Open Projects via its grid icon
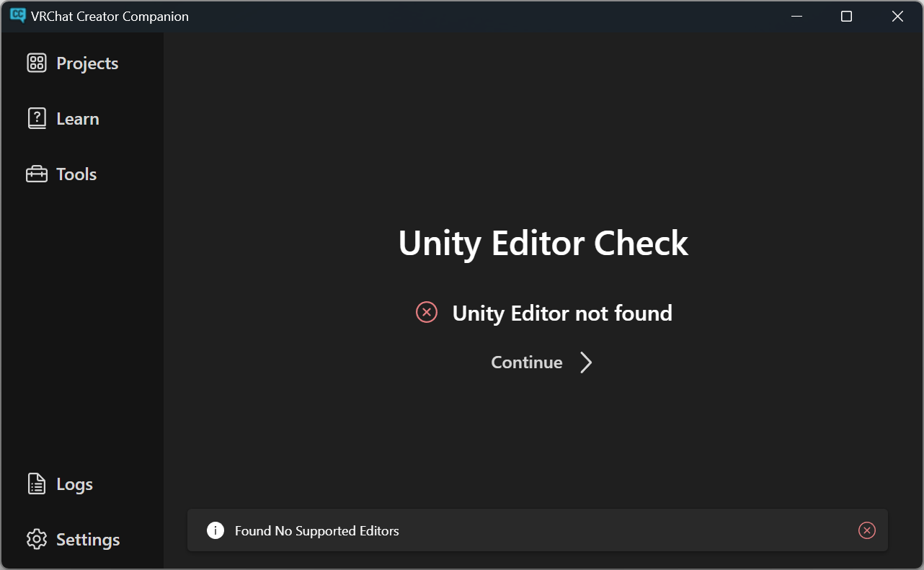This screenshot has width=924, height=570. pos(37,63)
